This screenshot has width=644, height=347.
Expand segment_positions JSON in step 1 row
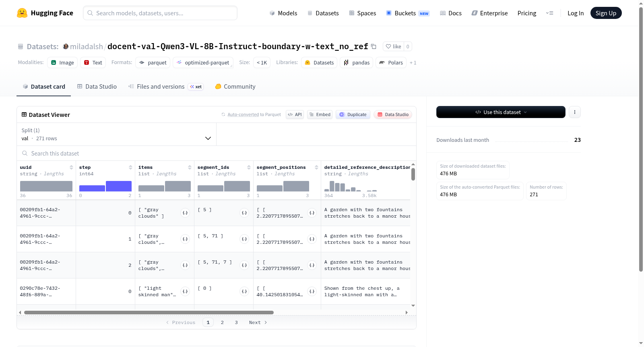[x=312, y=239]
